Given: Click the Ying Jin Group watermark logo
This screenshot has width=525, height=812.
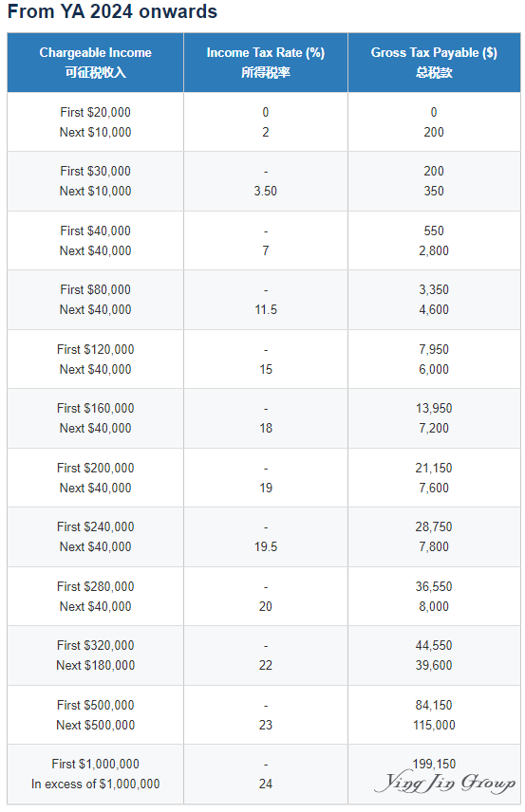Looking at the screenshot, I should coord(444,783).
